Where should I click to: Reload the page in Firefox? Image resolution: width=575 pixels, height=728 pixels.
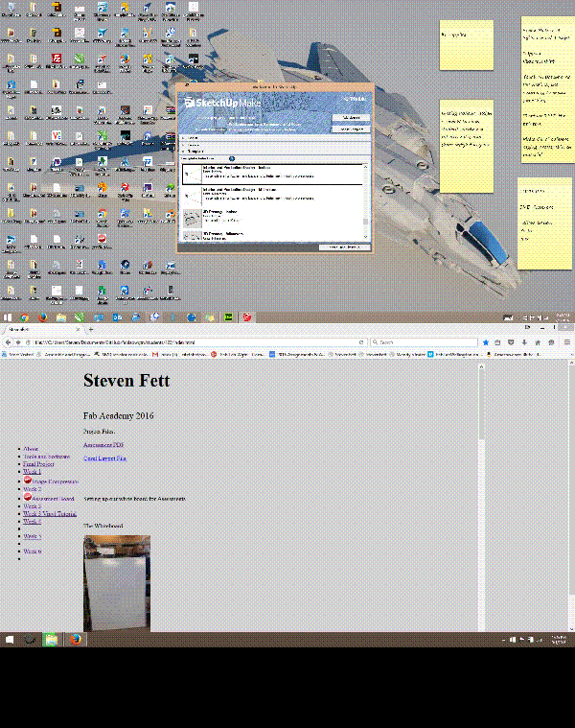tap(361, 342)
